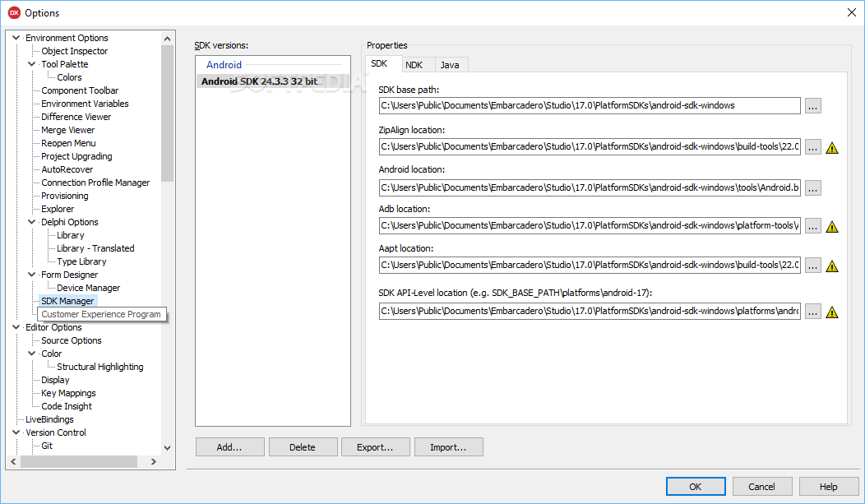
Task: Click the DX application icon in title bar
Action: coord(14,12)
